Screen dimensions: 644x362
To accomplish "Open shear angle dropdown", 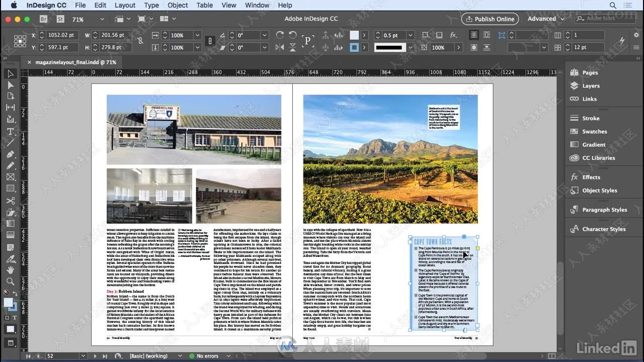I will pos(264,47).
